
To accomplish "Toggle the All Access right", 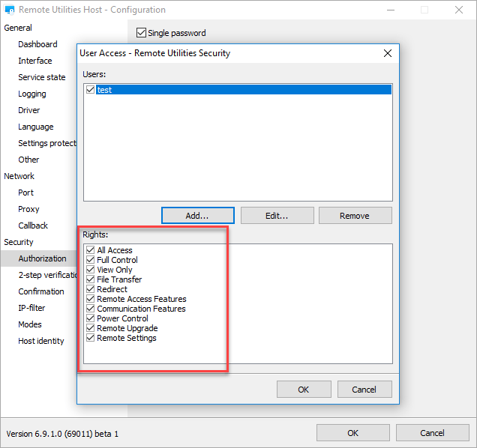I will (x=90, y=250).
